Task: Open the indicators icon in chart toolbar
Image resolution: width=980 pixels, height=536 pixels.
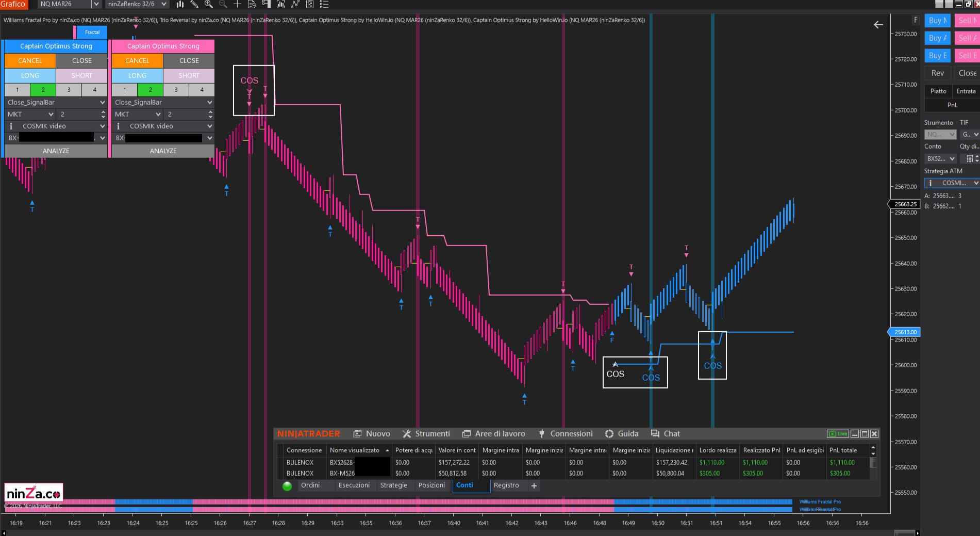Action: (281, 4)
